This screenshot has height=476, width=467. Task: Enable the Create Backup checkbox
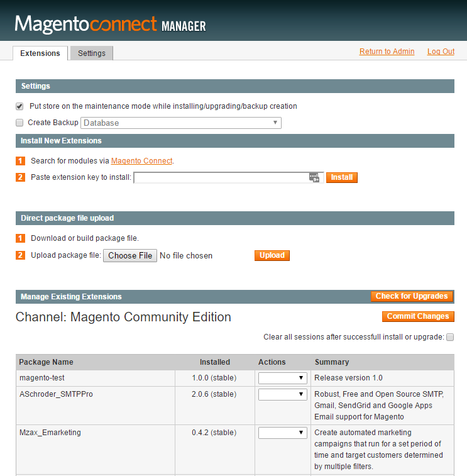[x=19, y=123]
